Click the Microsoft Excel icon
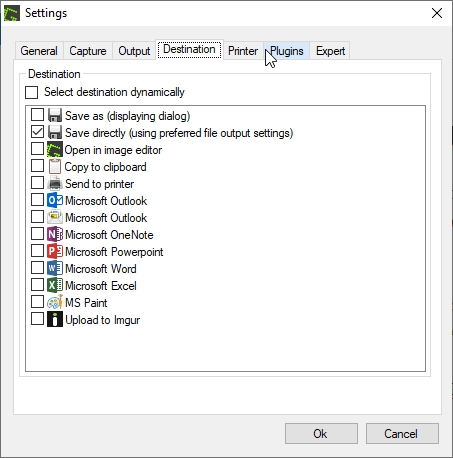This screenshot has height=458, width=453. [x=55, y=285]
